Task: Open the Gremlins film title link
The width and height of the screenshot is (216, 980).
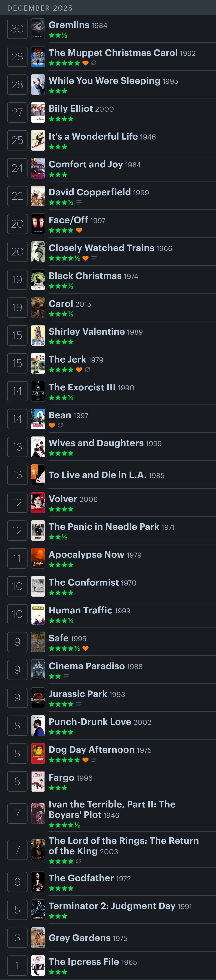Action: coord(69,25)
